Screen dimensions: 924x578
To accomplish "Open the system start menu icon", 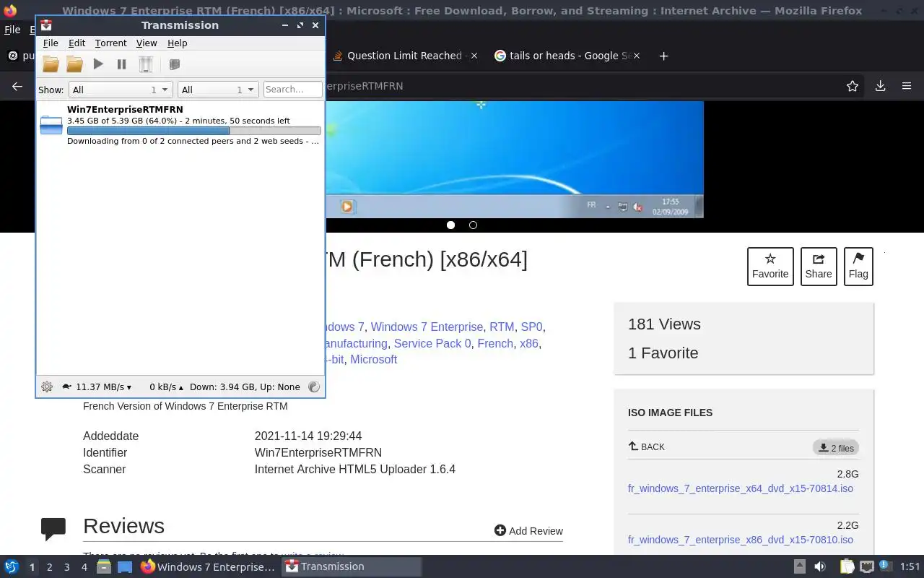I will [x=11, y=567].
